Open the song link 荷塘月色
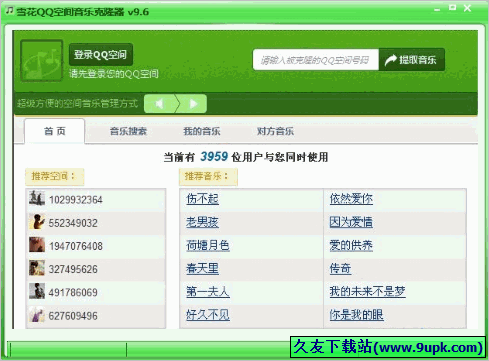This screenshot has width=489, height=361. tap(208, 245)
